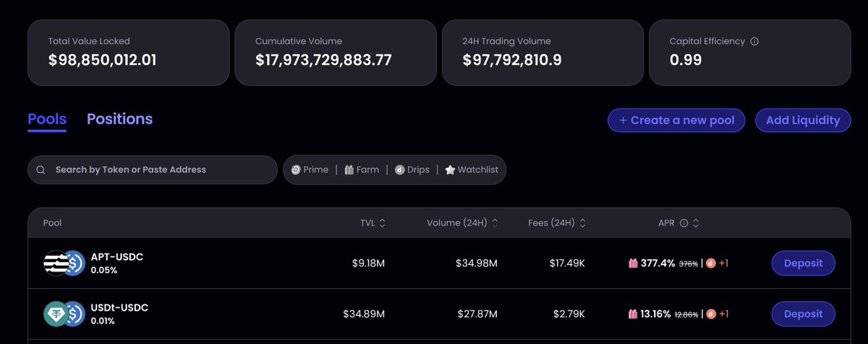Toggle the Drips pool filter
The image size is (868, 344).
click(x=412, y=169)
